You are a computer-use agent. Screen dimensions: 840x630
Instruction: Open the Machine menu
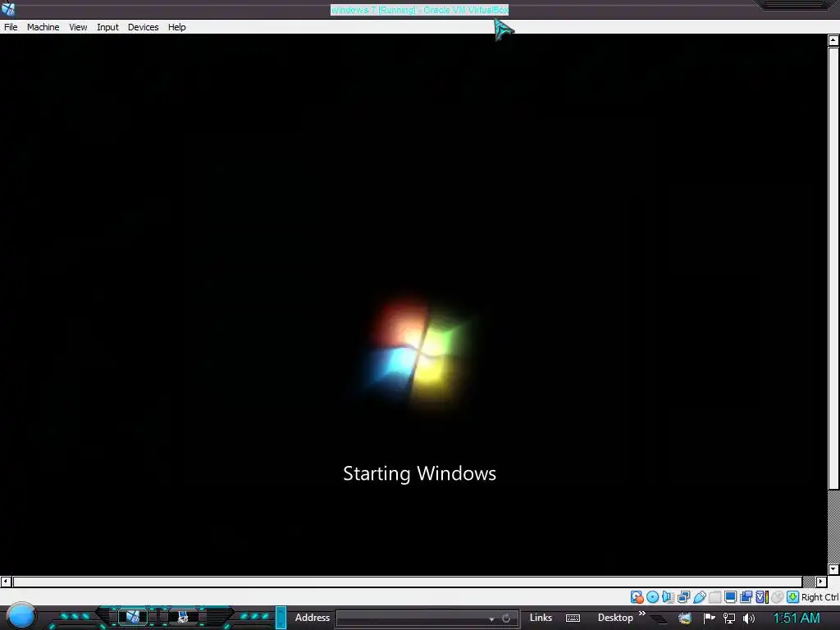(x=43, y=27)
